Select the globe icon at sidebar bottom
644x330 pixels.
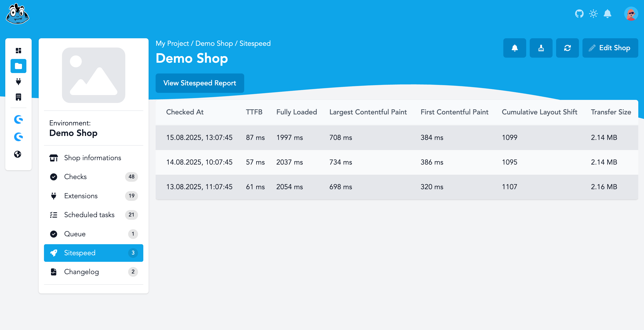pyautogui.click(x=18, y=154)
